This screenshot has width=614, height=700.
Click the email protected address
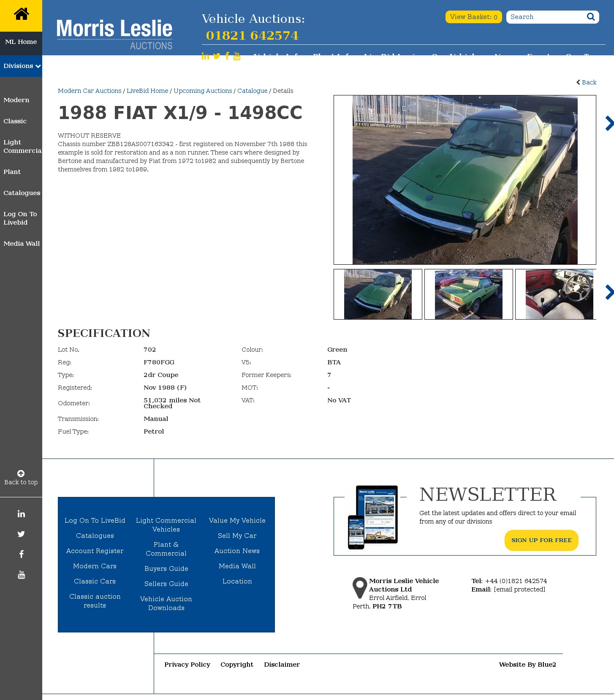(x=519, y=589)
